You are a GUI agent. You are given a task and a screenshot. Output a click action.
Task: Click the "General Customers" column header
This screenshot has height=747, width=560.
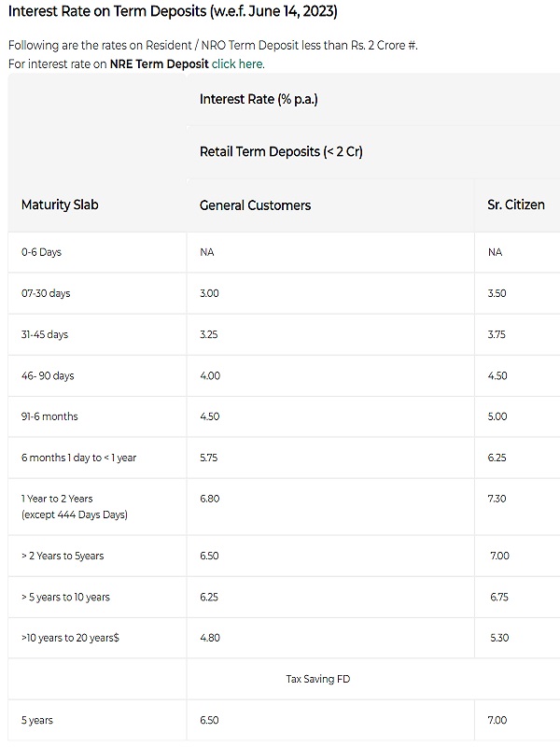255,204
